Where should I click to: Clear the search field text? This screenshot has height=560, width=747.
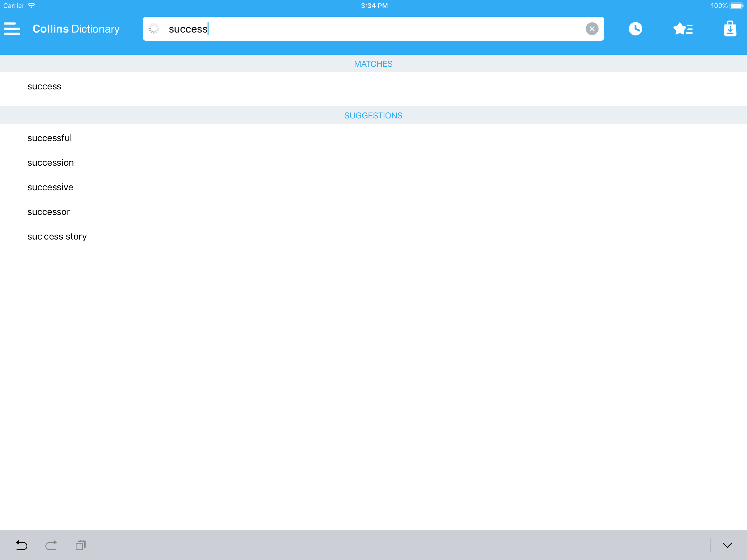[x=592, y=29]
